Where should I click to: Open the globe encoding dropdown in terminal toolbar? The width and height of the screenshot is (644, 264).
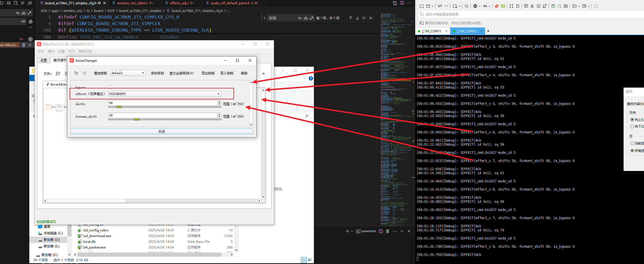[477, 6]
